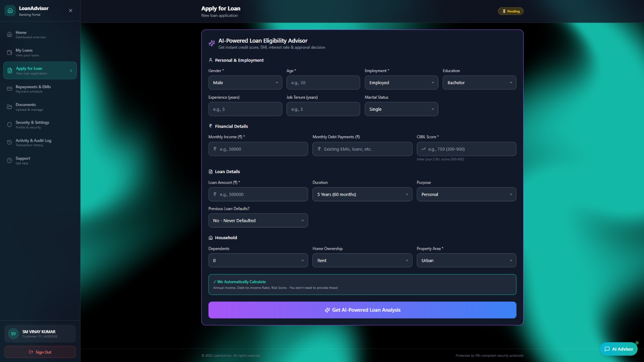Viewport: 644px width, 362px height.
Task: Click the Sign Out button
Action: (x=40, y=352)
